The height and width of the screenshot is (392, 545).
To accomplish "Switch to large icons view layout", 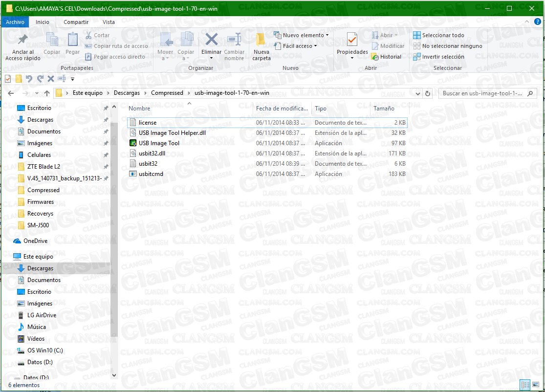I will pyautogui.click(x=536, y=385).
